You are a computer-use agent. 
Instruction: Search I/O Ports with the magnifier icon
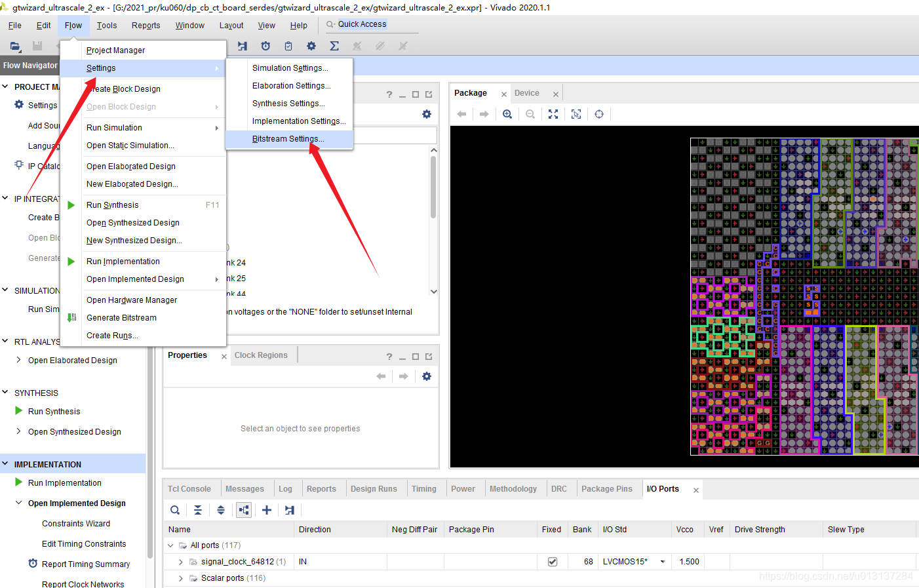pyautogui.click(x=175, y=510)
